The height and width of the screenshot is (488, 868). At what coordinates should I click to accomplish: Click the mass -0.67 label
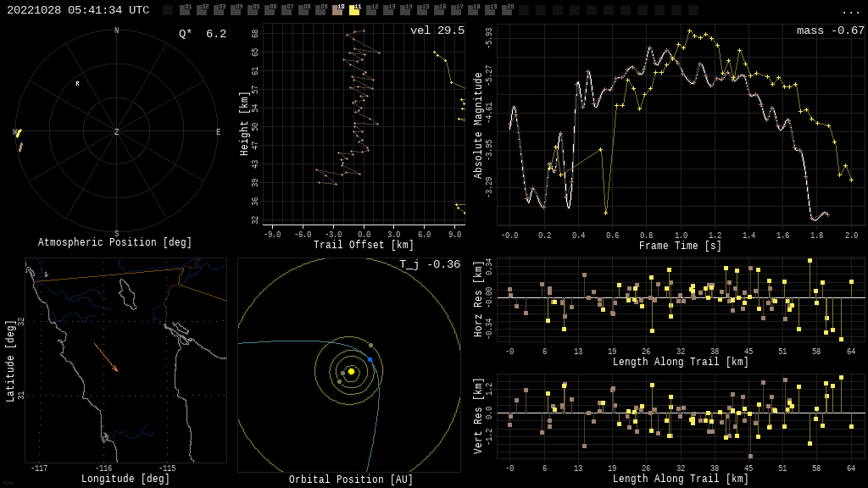(x=830, y=30)
